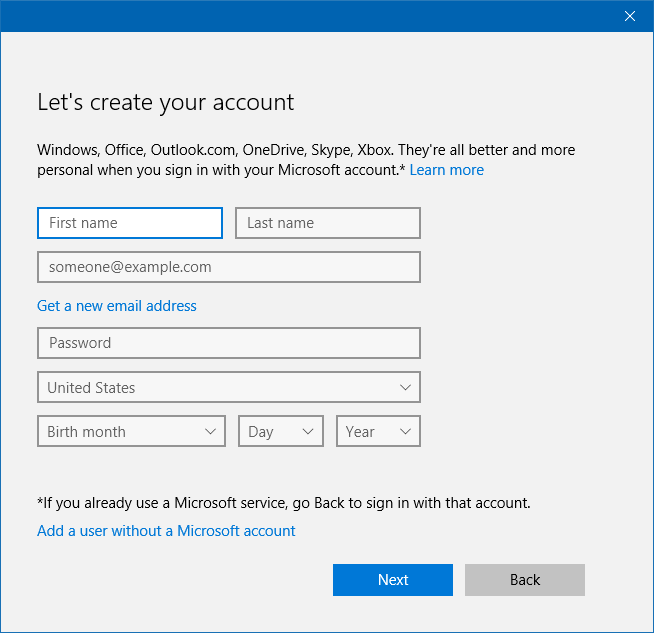Click the "Let's create your account" heading

[166, 102]
